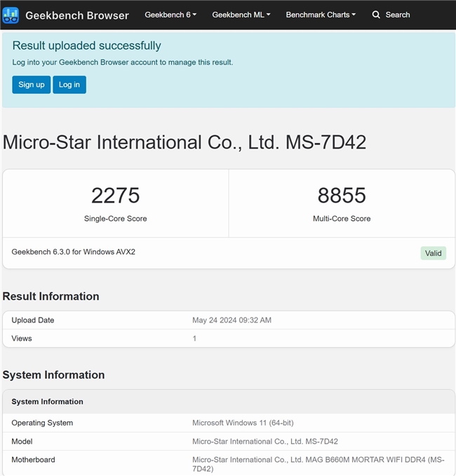Viewport: 456px width, 476px height.
Task: Click the Views row label
Action: coord(22,339)
